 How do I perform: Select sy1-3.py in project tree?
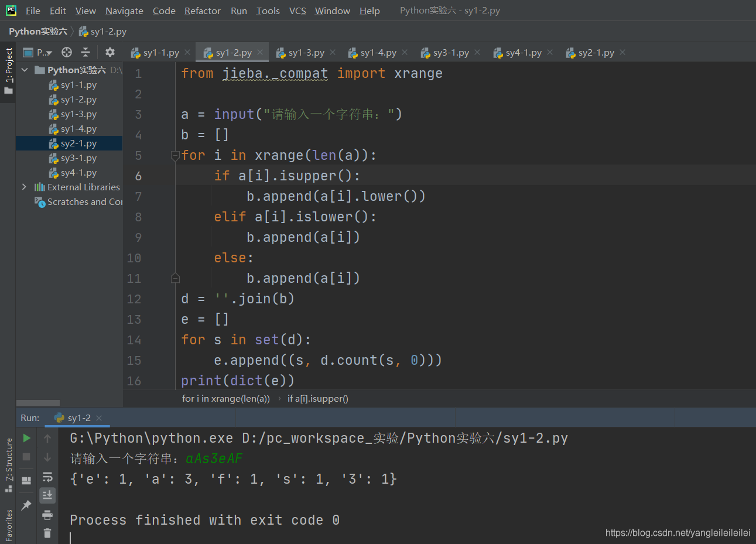click(73, 114)
